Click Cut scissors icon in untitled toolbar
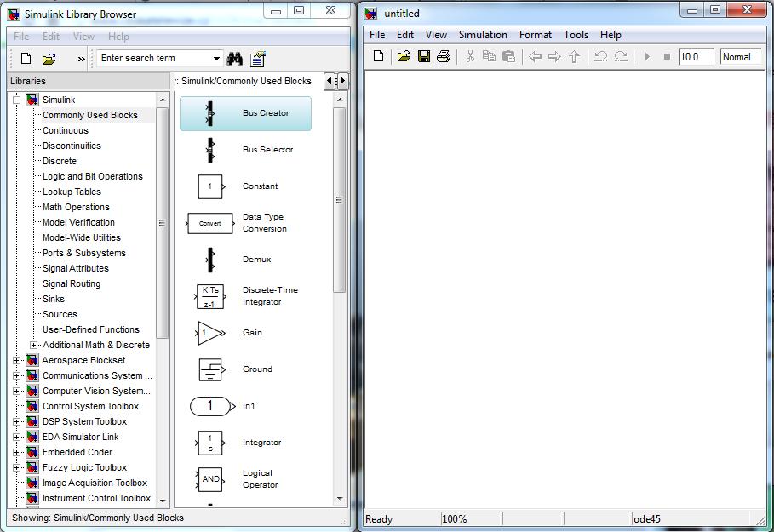The height and width of the screenshot is (532, 774). click(470, 56)
